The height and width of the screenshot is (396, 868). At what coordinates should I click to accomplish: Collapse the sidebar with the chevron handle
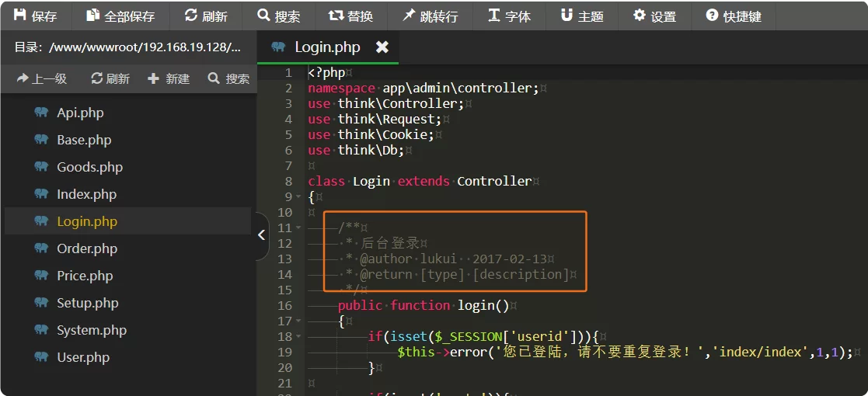point(262,235)
